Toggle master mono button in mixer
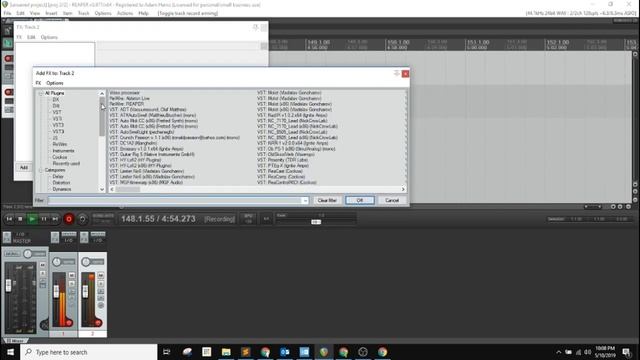This screenshot has height=360, width=640. (x=12, y=254)
